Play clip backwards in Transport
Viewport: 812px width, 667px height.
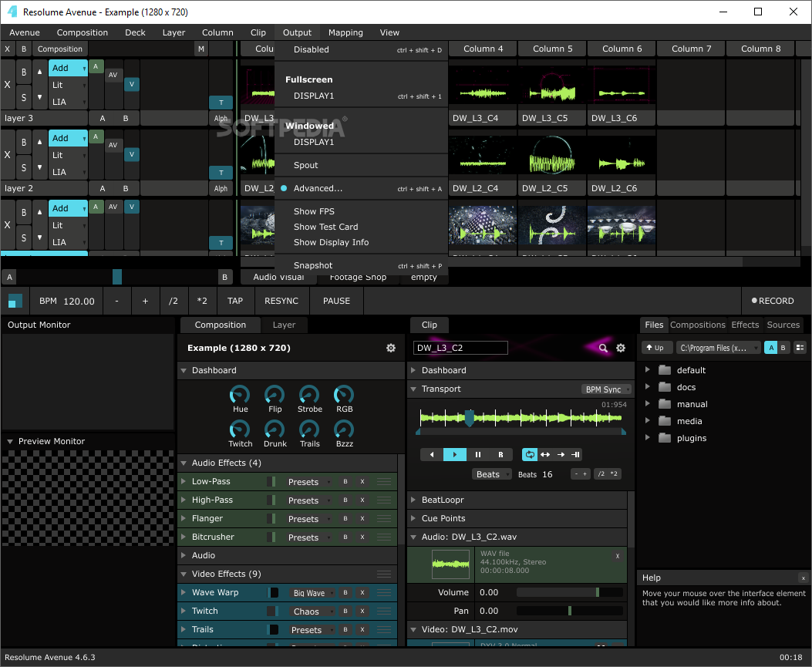coord(432,455)
